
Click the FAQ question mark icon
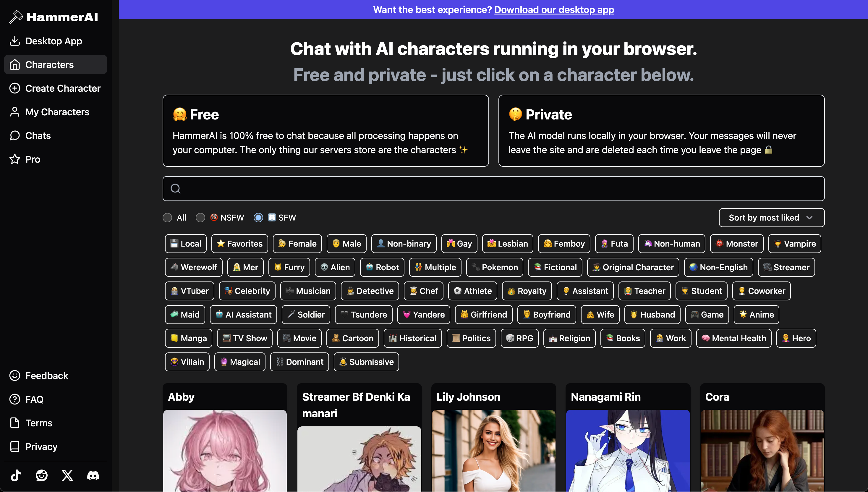tap(14, 399)
